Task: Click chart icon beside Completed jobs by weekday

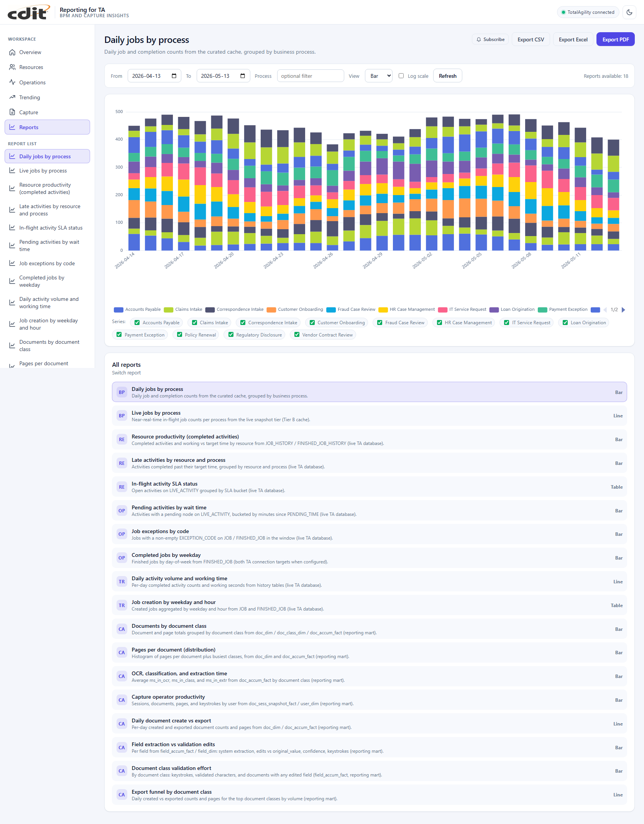Action: (12, 281)
